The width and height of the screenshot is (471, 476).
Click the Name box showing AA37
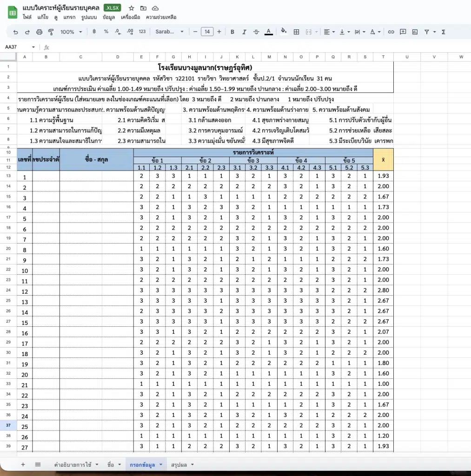click(x=17, y=47)
